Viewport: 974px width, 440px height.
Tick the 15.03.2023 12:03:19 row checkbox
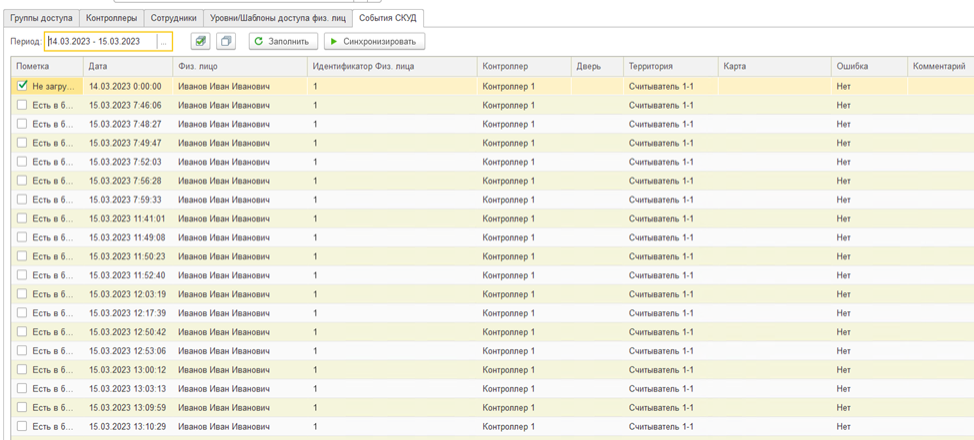(22, 293)
